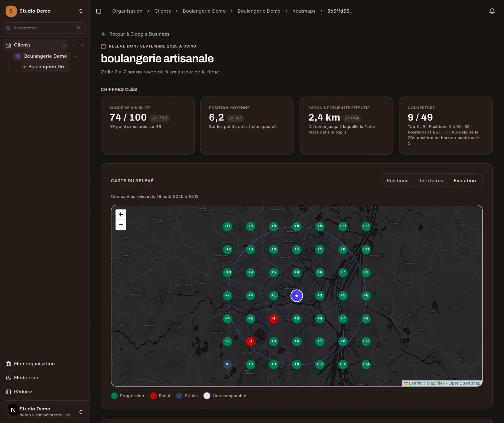Focus the Rechercher search field

[44, 28]
